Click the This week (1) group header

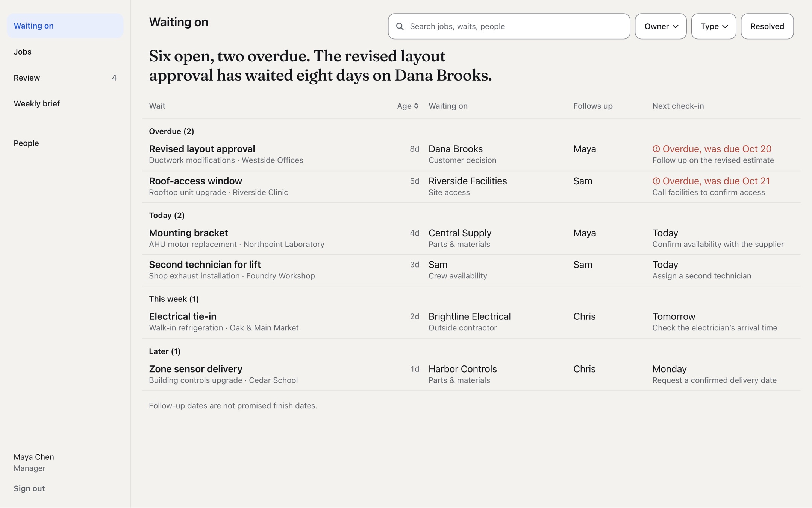pyautogui.click(x=174, y=299)
